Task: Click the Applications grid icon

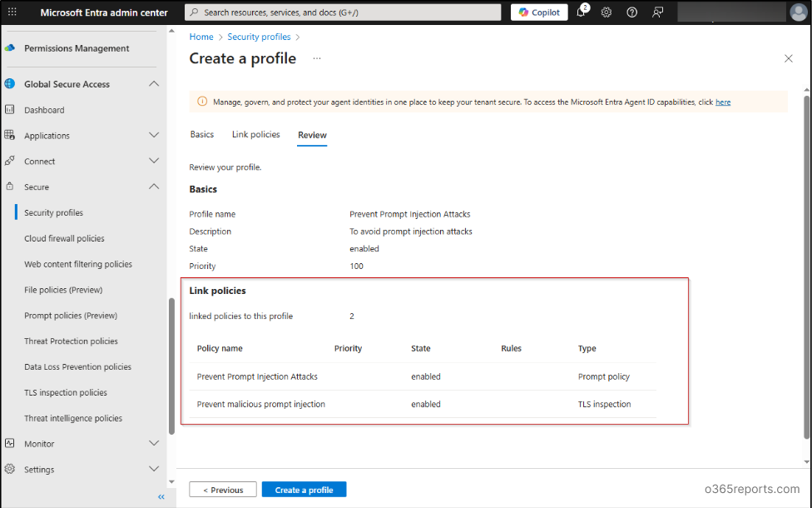Action: pyautogui.click(x=10, y=135)
